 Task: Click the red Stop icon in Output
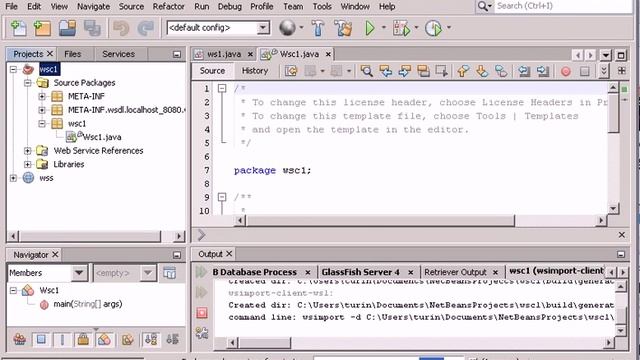click(x=202, y=313)
